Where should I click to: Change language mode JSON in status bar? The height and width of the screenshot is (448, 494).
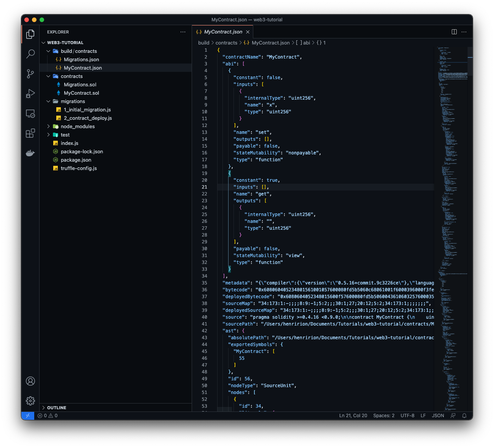[x=438, y=416]
